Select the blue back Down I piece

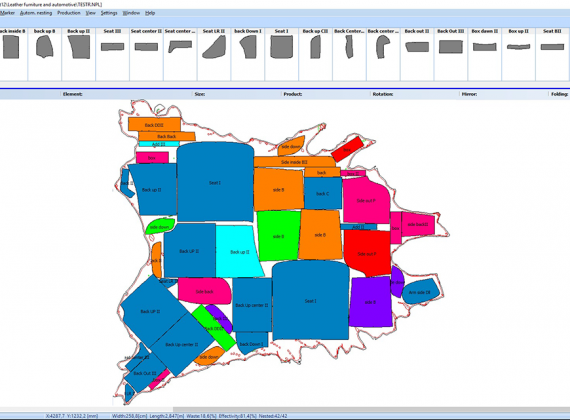252,344
